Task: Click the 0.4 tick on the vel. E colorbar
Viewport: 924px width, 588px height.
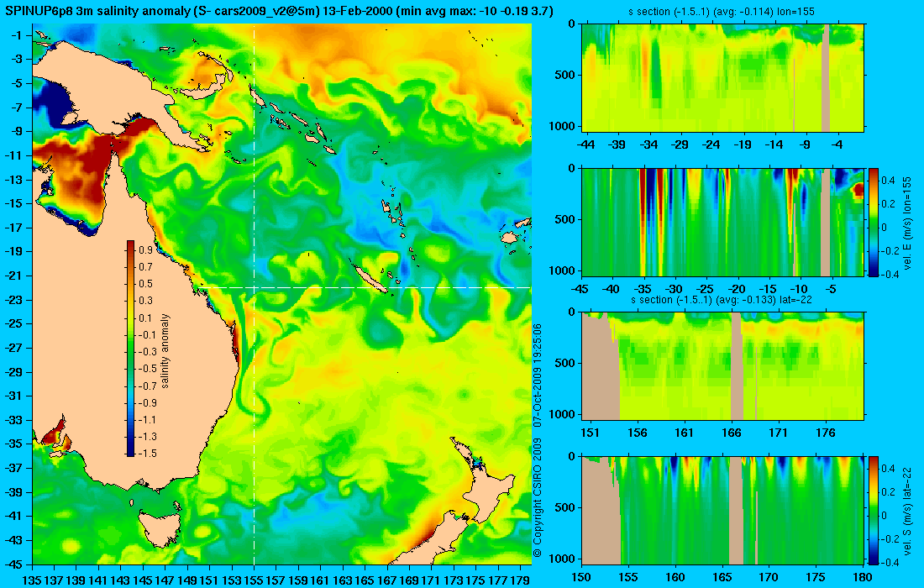Action: (x=888, y=180)
